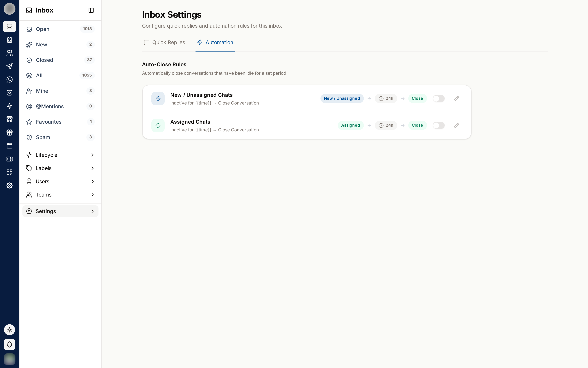Click the Closed count badge 37
588x368 pixels.
(x=89, y=60)
